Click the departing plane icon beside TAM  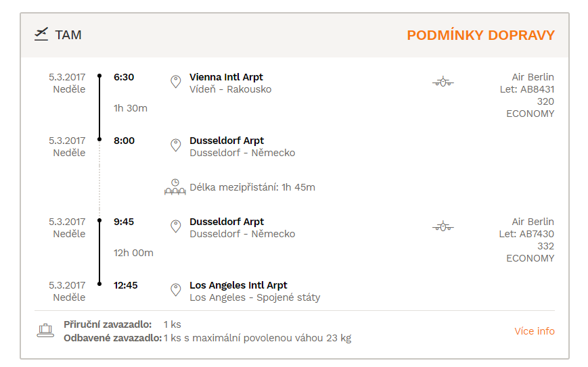[x=41, y=34]
